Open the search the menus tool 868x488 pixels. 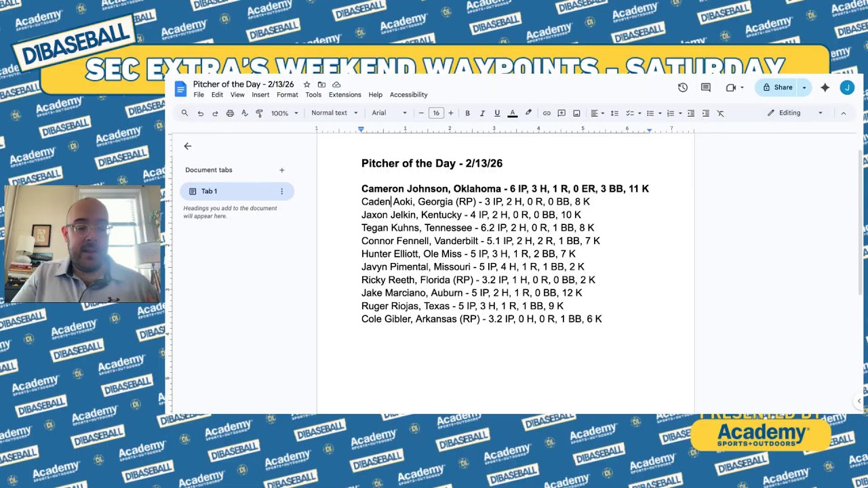[x=184, y=113]
